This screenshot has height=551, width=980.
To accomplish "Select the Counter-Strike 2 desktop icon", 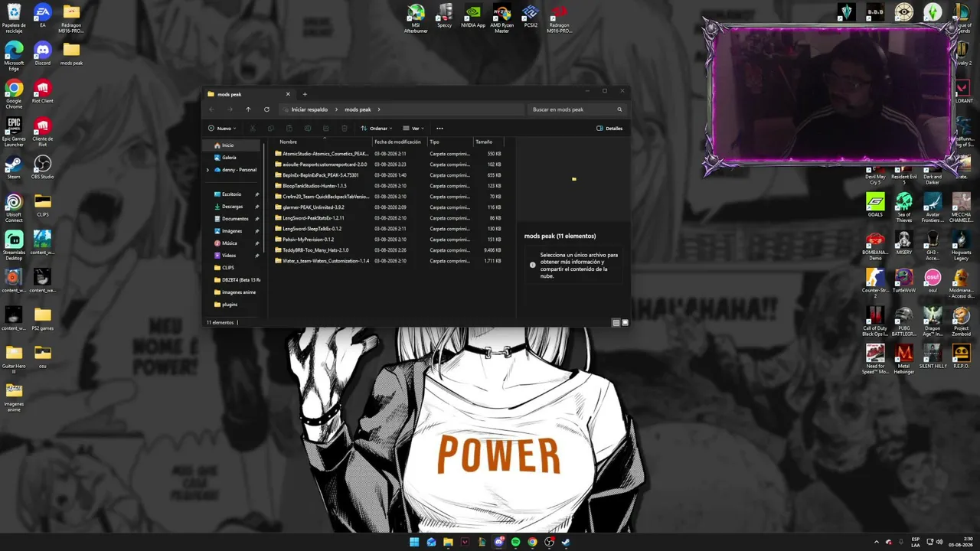I will 875,283.
